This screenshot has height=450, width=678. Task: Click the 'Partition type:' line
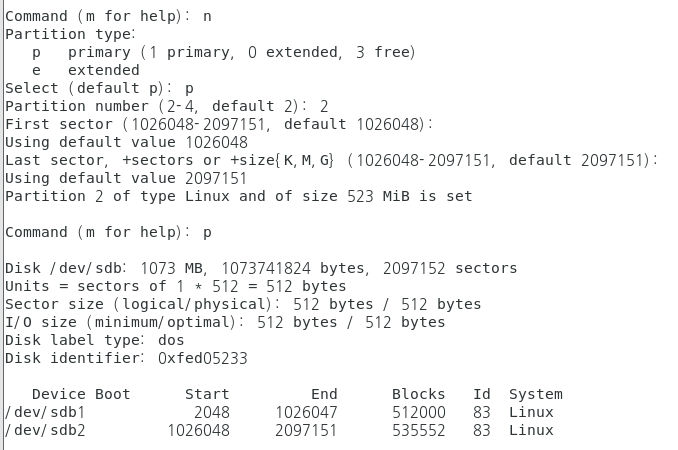click(x=70, y=34)
